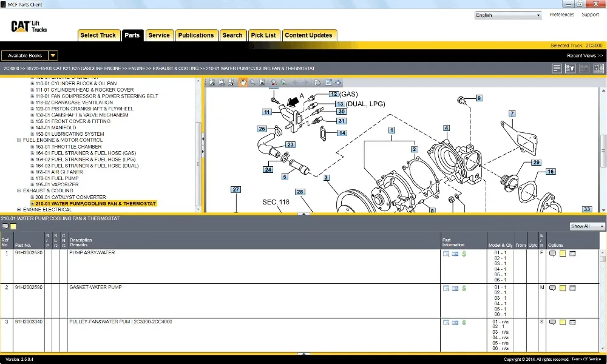Click the split layout icon at breadcrumb far right
The height and width of the screenshot is (364, 607).
[599, 69]
